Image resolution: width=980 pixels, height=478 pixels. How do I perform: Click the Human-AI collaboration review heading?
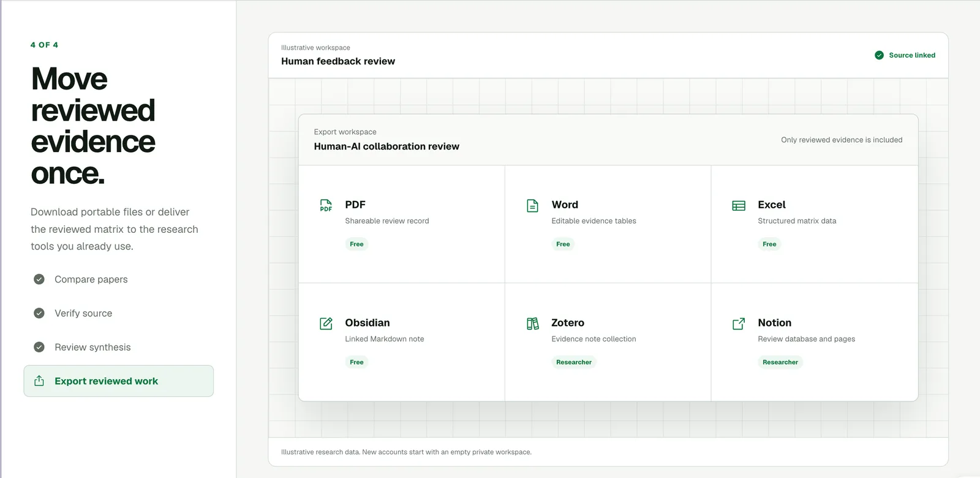[386, 146]
